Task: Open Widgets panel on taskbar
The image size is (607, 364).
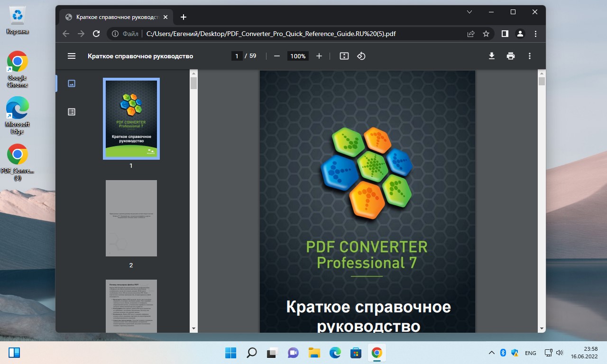Action: pyautogui.click(x=14, y=353)
